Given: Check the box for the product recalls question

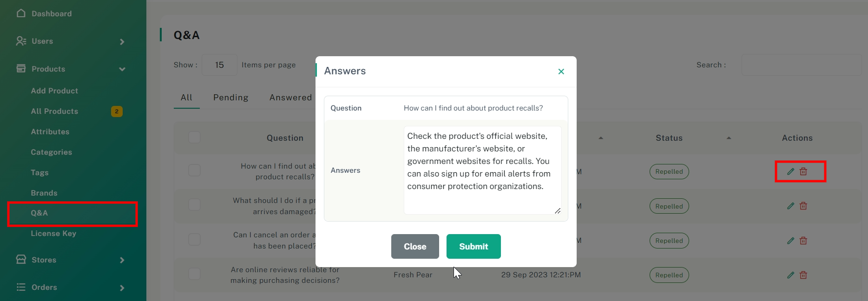Looking at the screenshot, I should (x=194, y=170).
